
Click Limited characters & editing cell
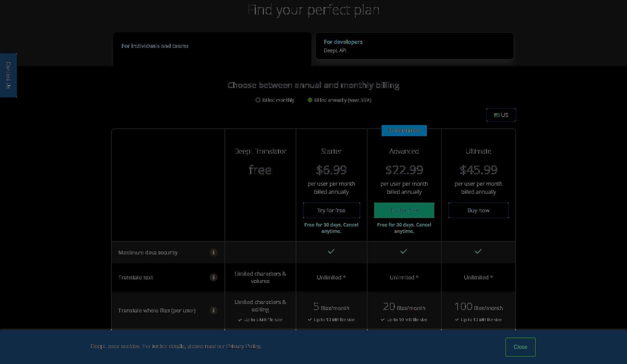coord(260,306)
